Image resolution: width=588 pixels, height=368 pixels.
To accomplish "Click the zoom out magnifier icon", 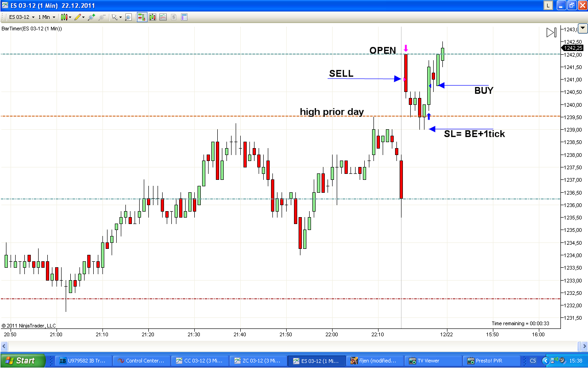I will click(x=102, y=17).
